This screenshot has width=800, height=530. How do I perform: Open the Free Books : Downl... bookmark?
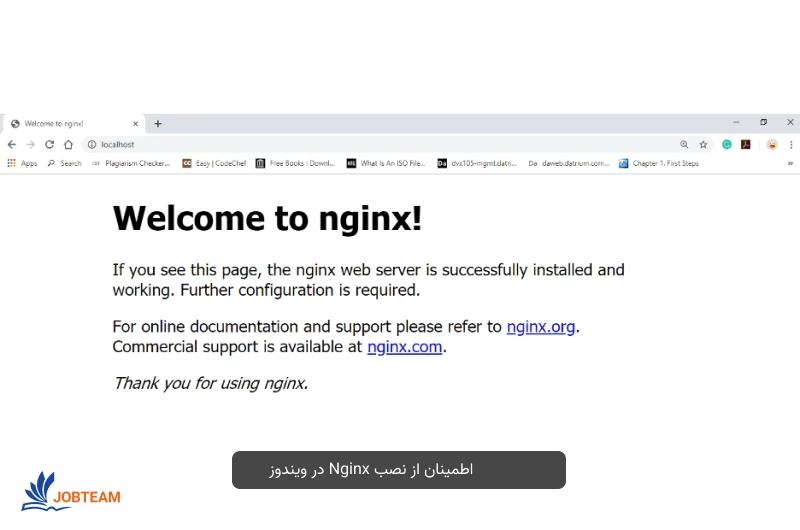point(295,163)
